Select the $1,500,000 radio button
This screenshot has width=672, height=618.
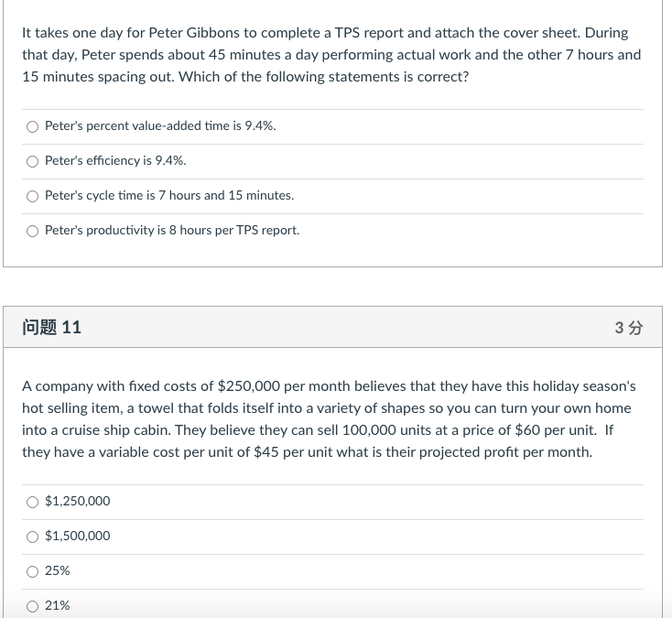(33, 537)
